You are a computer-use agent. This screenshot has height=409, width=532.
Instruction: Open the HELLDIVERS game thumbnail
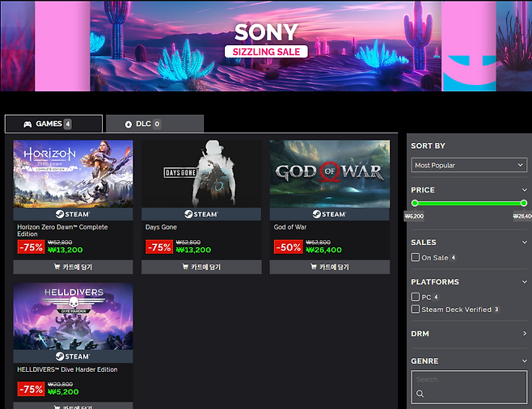[73, 315]
